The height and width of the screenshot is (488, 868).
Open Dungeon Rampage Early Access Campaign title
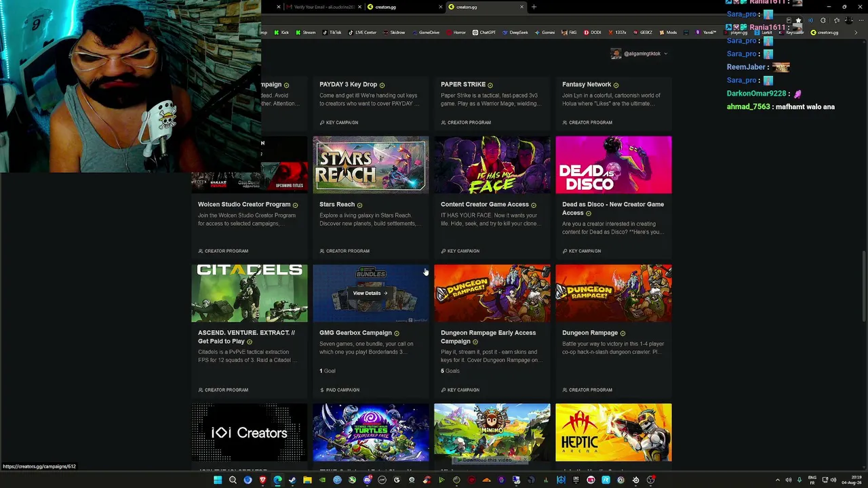[x=488, y=337]
